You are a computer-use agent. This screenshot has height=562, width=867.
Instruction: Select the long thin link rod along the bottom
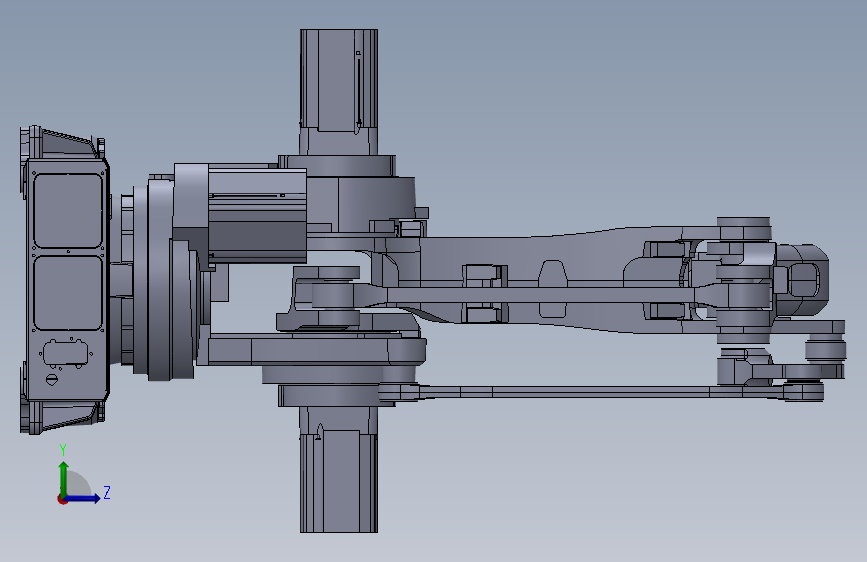pos(600,392)
